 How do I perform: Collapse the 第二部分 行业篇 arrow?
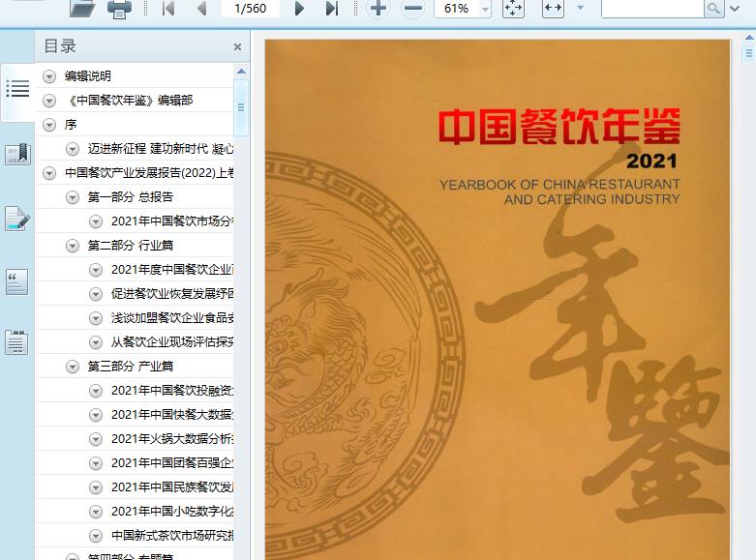pos(73,246)
